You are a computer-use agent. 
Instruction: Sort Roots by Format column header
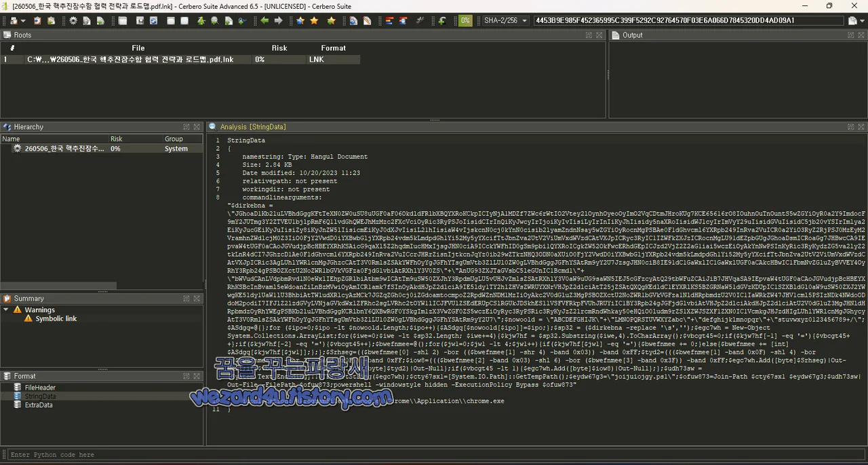tap(333, 48)
